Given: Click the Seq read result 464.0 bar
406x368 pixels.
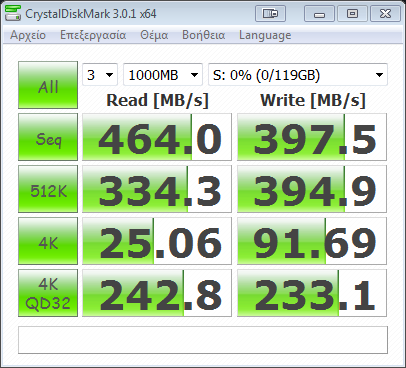Looking at the screenshot, I should pos(157,137).
